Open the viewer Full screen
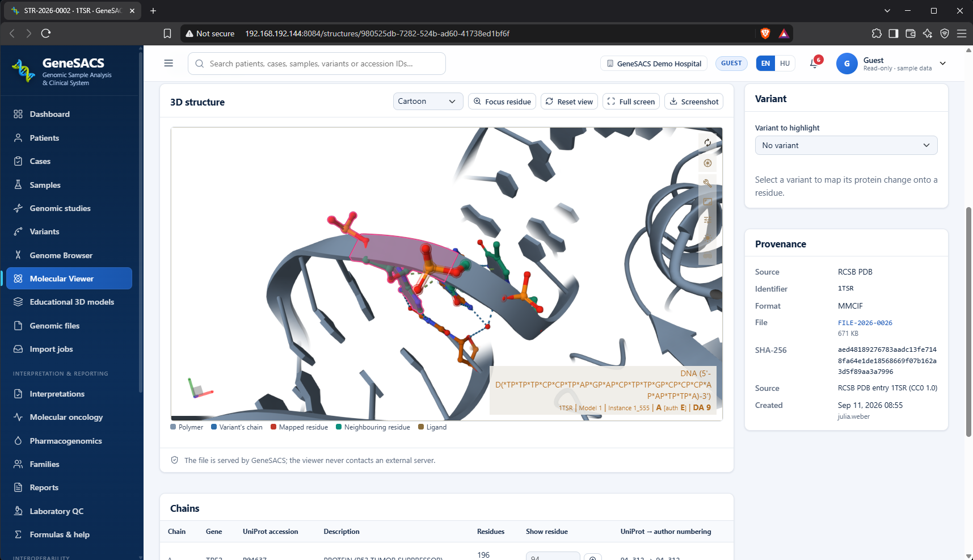 click(x=631, y=102)
